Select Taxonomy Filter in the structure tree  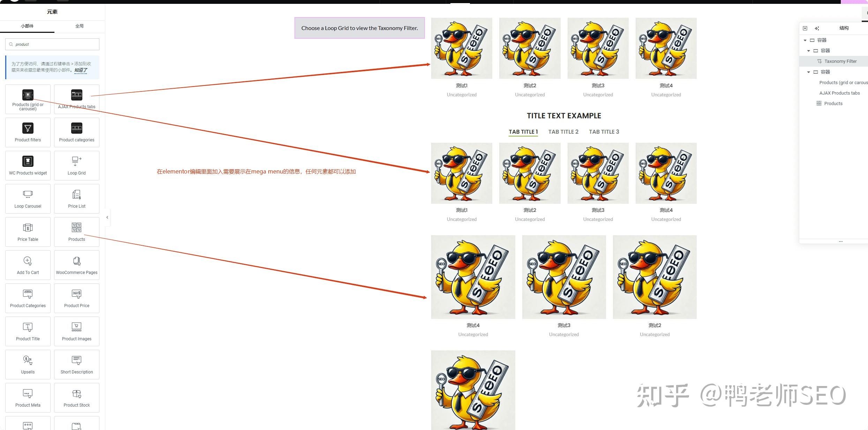click(840, 61)
